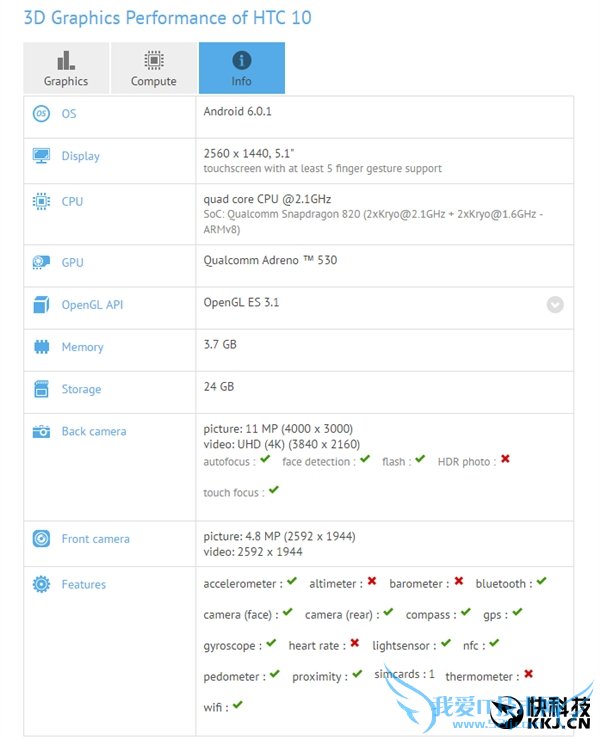Click the OS icon

click(41, 114)
